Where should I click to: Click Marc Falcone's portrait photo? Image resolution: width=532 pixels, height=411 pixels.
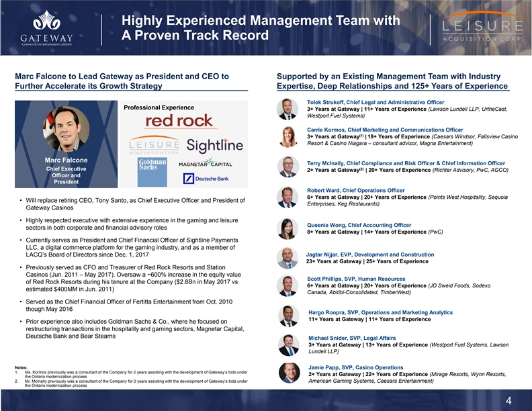coord(65,130)
